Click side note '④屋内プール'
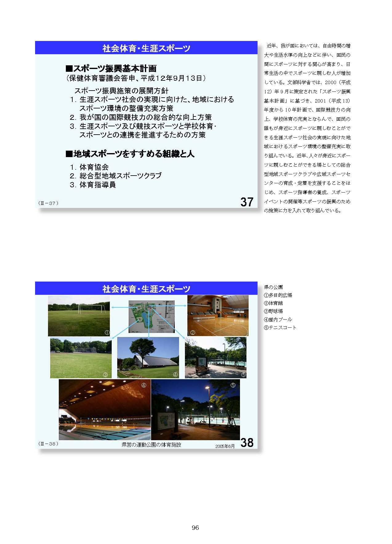This screenshot has width=392, height=544. coord(278,319)
